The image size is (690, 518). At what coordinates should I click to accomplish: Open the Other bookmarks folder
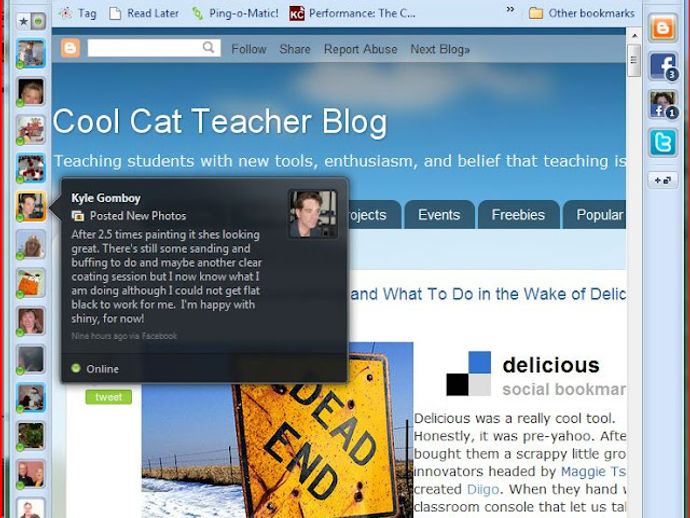point(582,13)
